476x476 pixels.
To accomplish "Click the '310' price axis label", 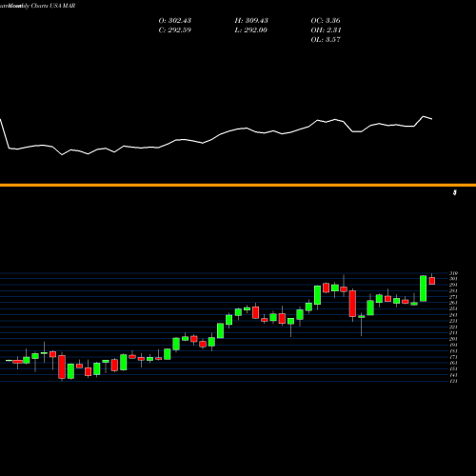I will pos(453,273).
